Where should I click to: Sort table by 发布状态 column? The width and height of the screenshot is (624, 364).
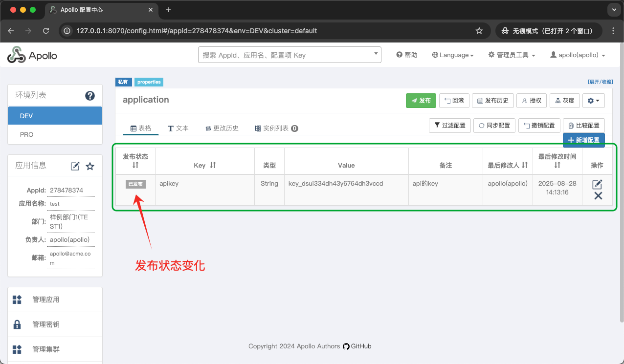coord(135,165)
